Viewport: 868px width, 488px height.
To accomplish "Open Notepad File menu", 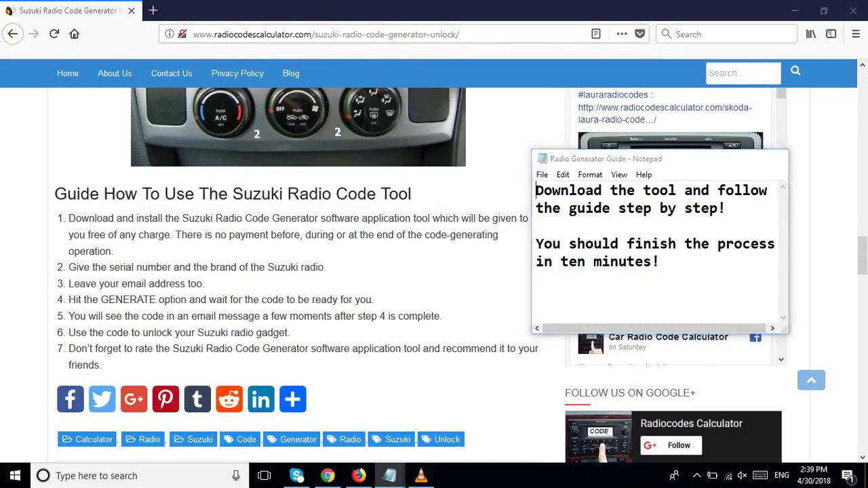I will (x=542, y=175).
